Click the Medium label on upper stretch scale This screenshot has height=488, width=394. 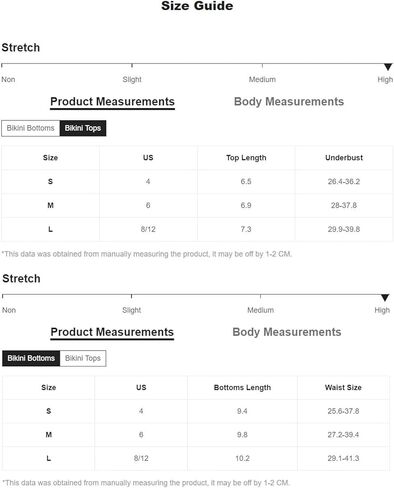coord(262,80)
